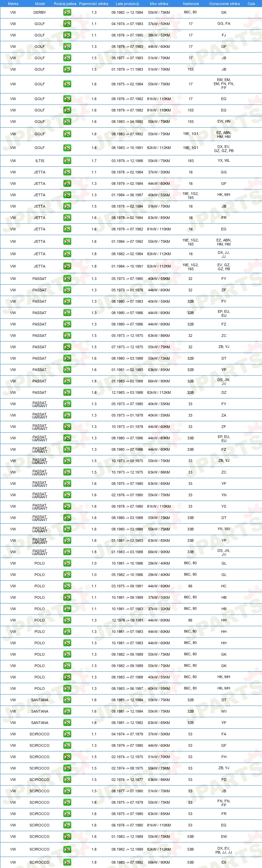This screenshot has width=262, height=868.
Task: Click engine codes EM, EM, EM, FN, FN, FP
Action: tap(224, 84)
